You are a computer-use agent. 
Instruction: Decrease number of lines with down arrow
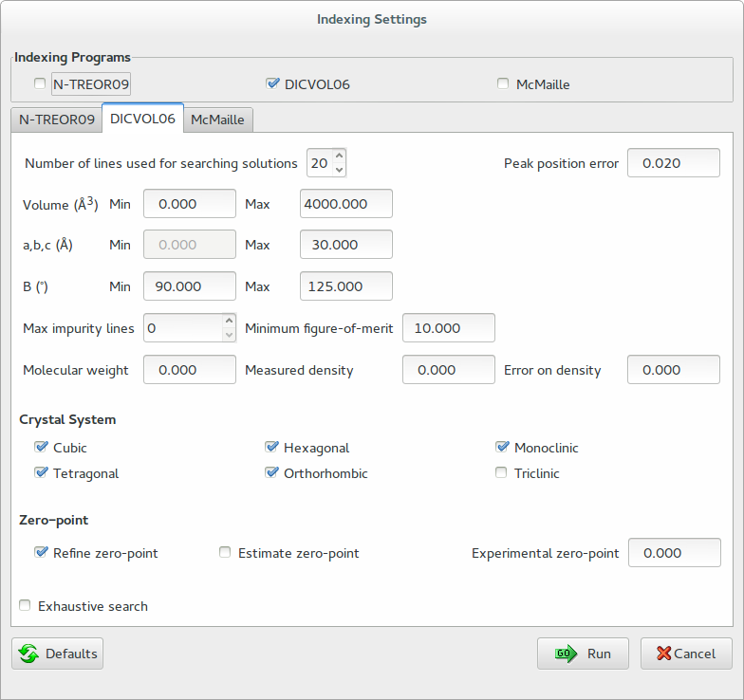(x=339, y=170)
